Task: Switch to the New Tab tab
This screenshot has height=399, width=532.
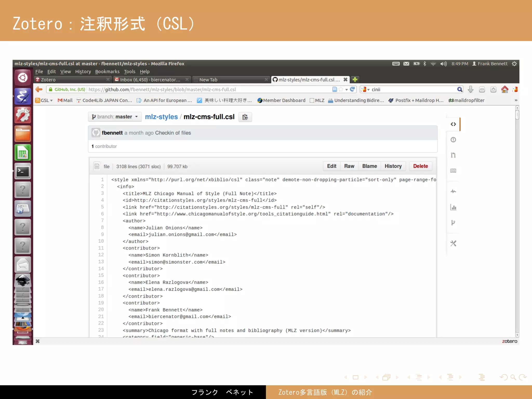Action: 231,79
